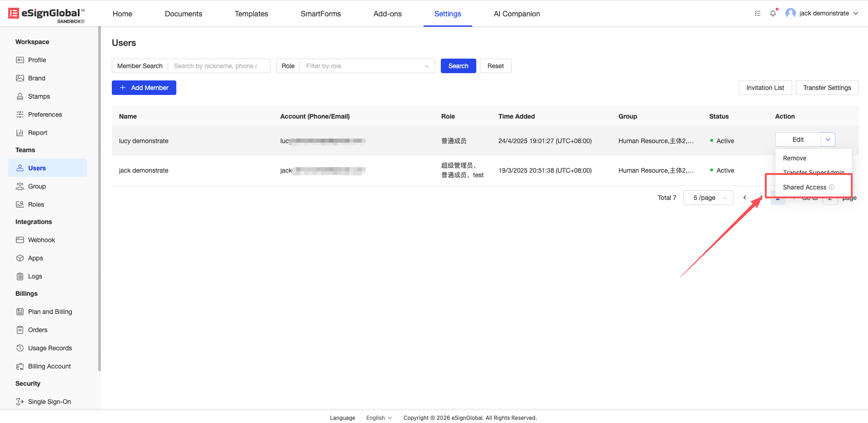Screen dimensions: 868x423
Task: Choose Remove from the action menu
Action: [x=813, y=158]
